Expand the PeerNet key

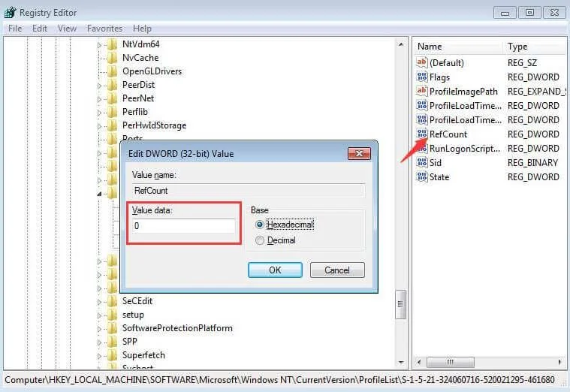(99, 99)
